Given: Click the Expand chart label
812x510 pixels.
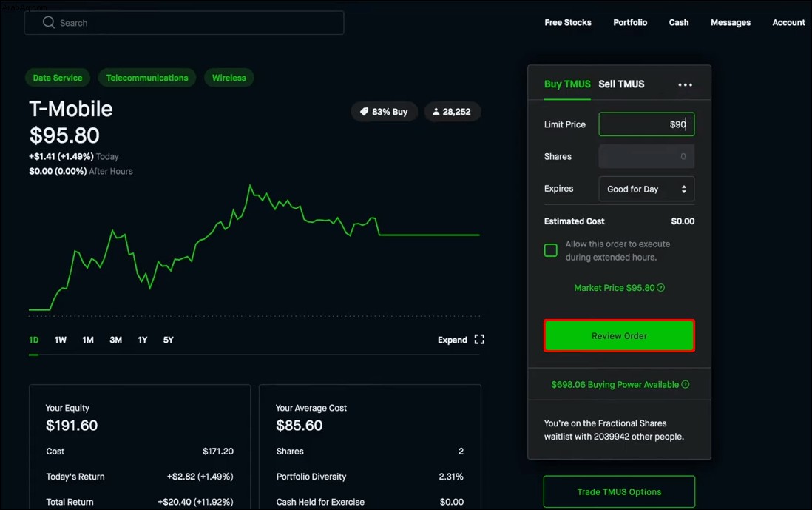Looking at the screenshot, I should (453, 340).
